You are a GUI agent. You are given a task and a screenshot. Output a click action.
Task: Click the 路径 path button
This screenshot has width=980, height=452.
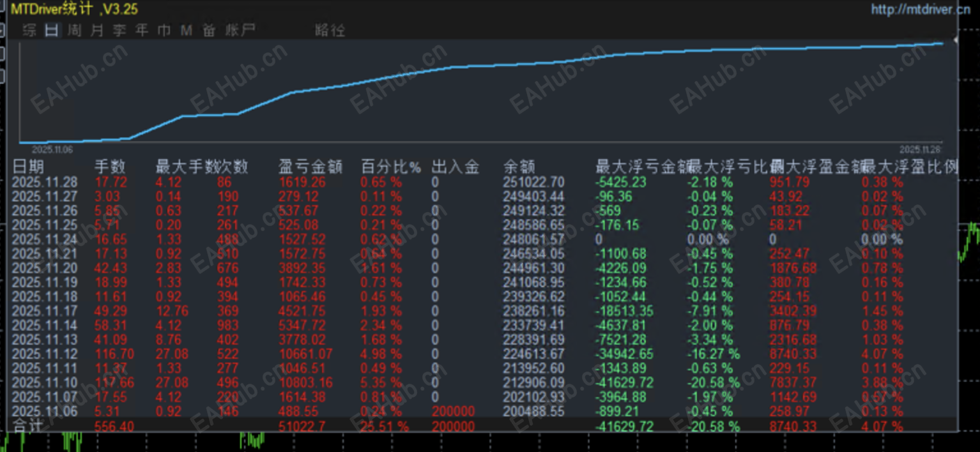[330, 30]
